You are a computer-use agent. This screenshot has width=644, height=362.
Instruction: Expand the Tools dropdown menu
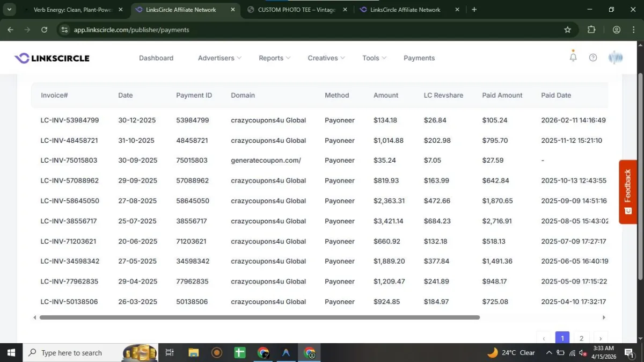pos(374,58)
